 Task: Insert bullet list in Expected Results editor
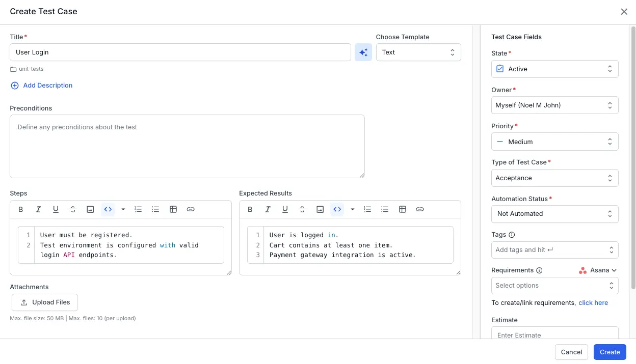point(385,209)
